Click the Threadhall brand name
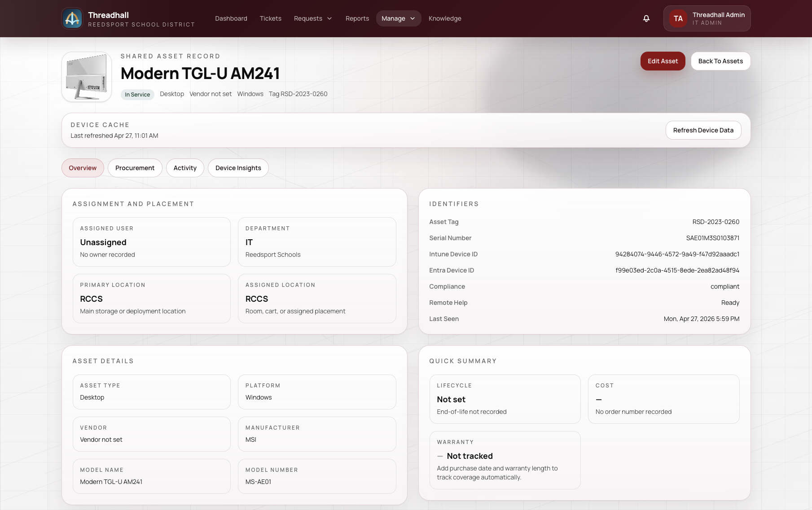Image resolution: width=812 pixels, height=510 pixels. click(108, 15)
